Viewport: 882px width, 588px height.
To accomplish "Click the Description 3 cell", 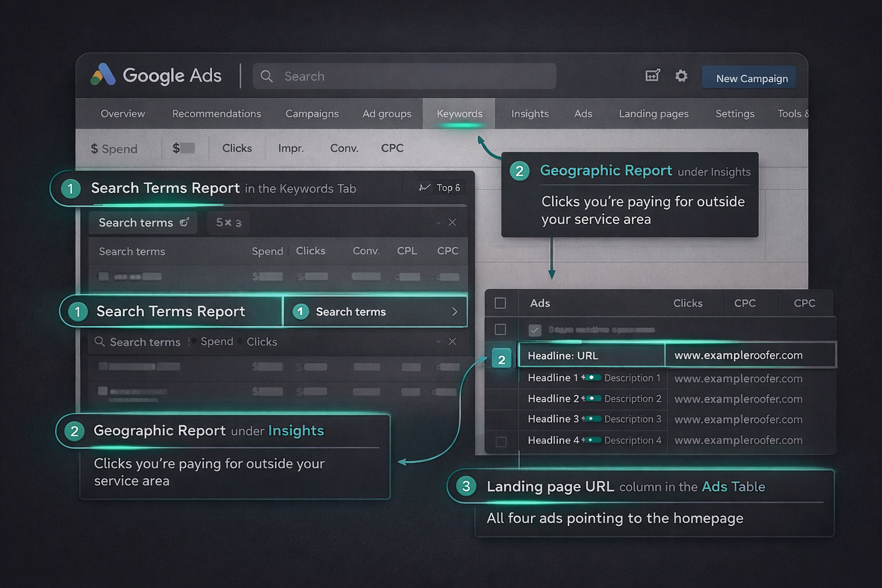I will pyautogui.click(x=633, y=419).
